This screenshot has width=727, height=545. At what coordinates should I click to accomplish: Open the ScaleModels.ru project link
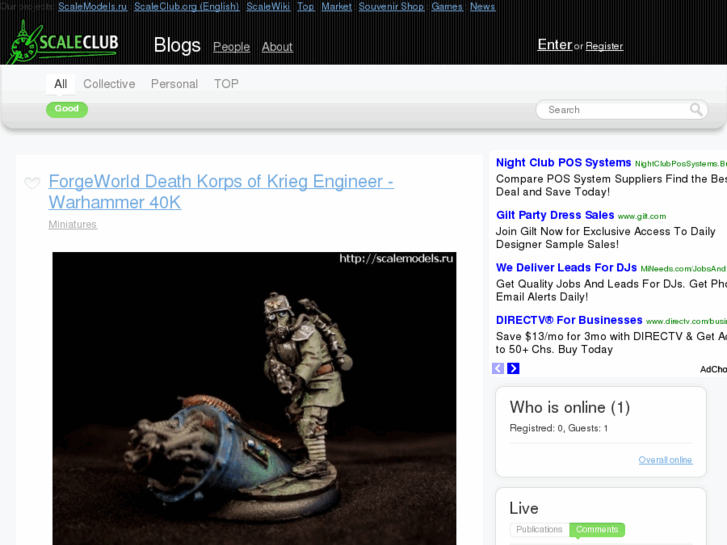click(93, 6)
